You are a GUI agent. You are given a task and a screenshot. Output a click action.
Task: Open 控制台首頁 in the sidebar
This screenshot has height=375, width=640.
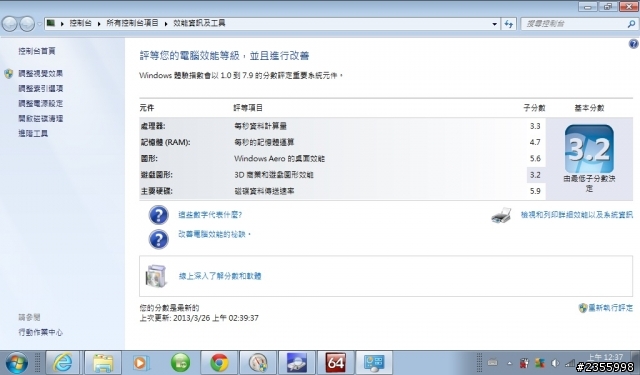tap(37, 51)
